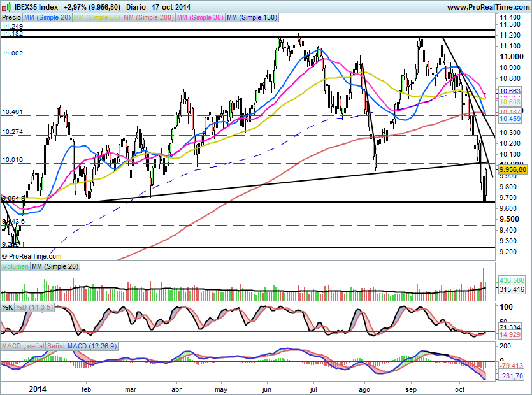Click the 200 MACD axis label
Viewport: 532px width, 395px height.
click(x=505, y=346)
